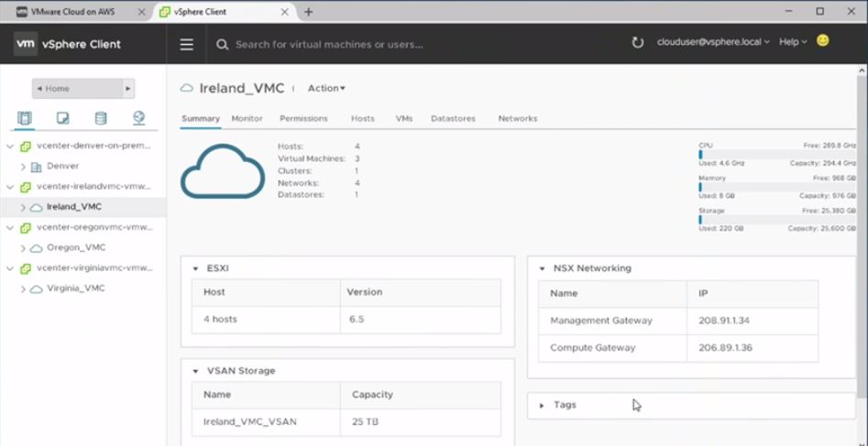Click the CPU usage bar
This screenshot has height=446, width=868.
(777, 155)
